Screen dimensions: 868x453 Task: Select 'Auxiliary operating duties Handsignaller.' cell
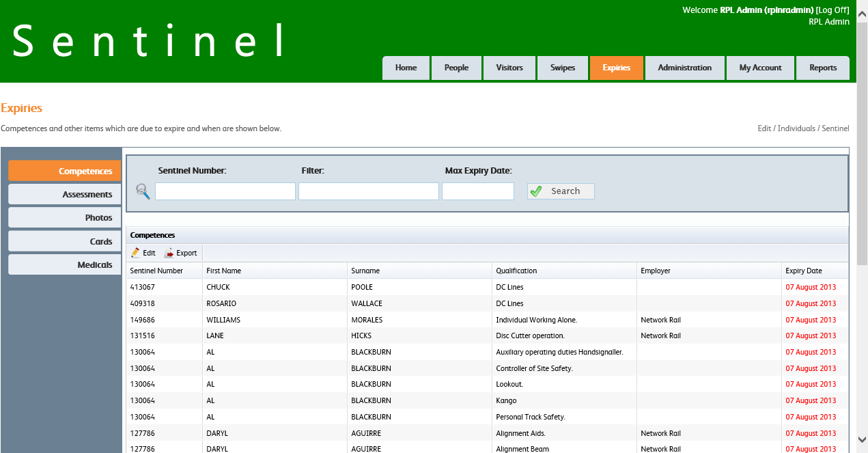pyautogui.click(x=565, y=352)
